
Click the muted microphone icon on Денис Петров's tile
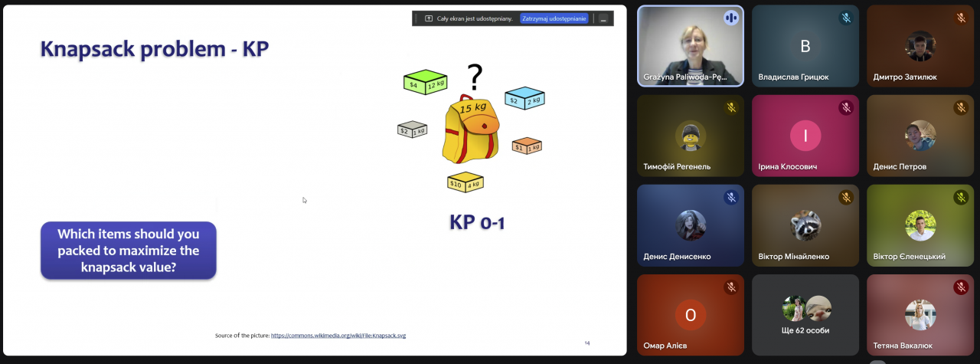(x=960, y=108)
